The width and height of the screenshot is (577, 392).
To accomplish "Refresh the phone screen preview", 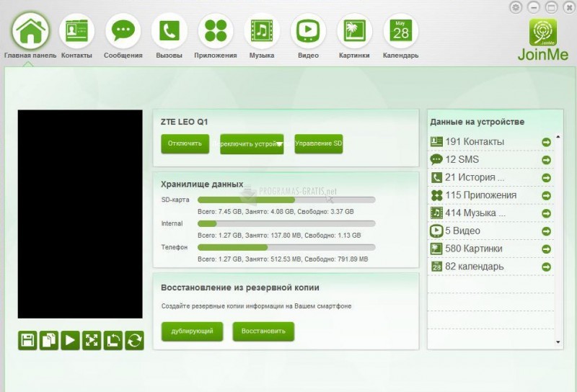I will click(134, 340).
